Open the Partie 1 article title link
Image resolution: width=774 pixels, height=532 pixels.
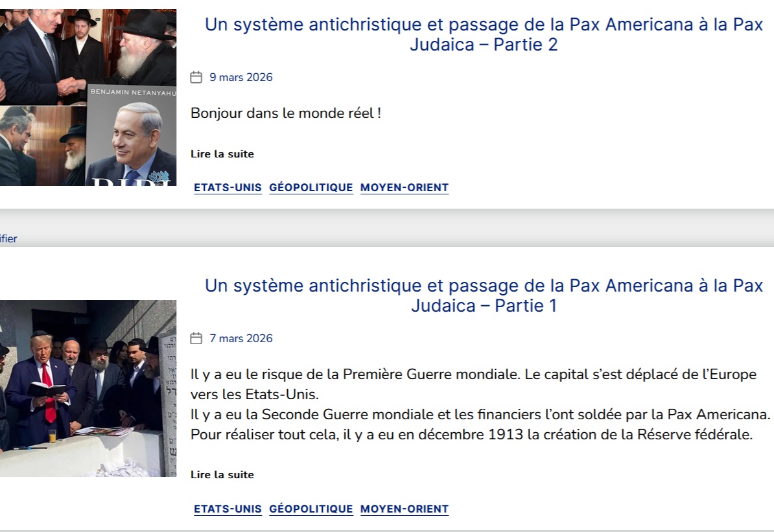[x=484, y=295]
